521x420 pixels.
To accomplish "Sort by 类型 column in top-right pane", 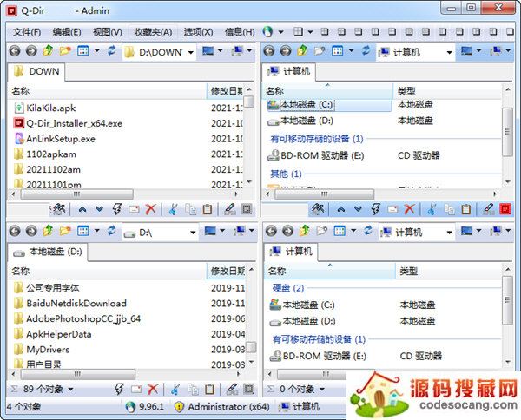I will 447,91.
